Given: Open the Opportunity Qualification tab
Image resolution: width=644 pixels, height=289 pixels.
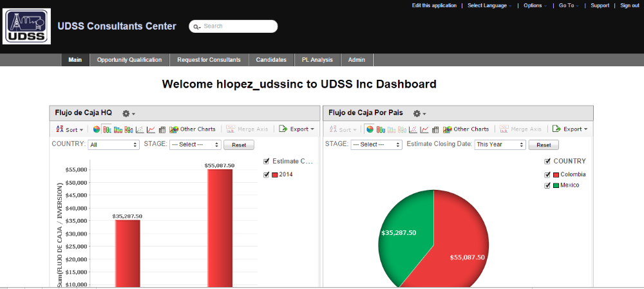Looking at the screenshot, I should pyautogui.click(x=129, y=60).
